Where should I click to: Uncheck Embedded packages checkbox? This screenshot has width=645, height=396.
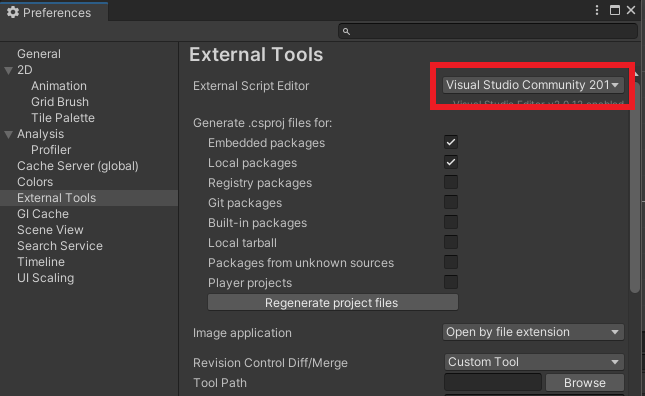(x=451, y=142)
